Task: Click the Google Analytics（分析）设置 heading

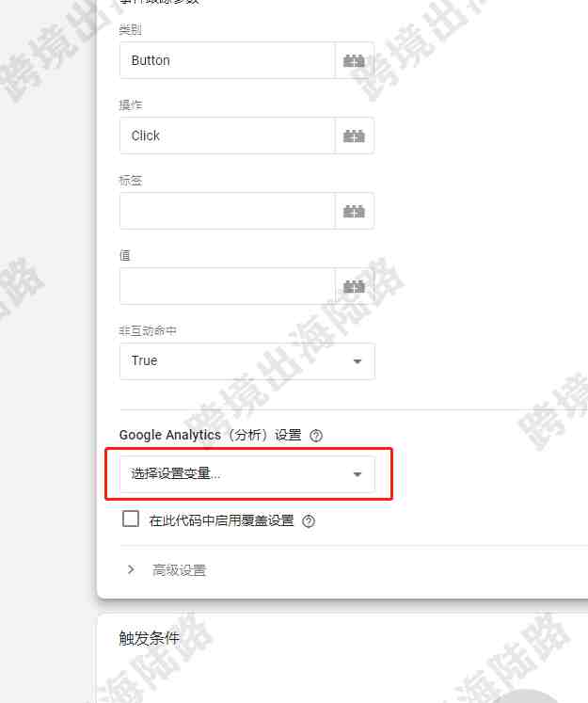Action: [x=210, y=435]
